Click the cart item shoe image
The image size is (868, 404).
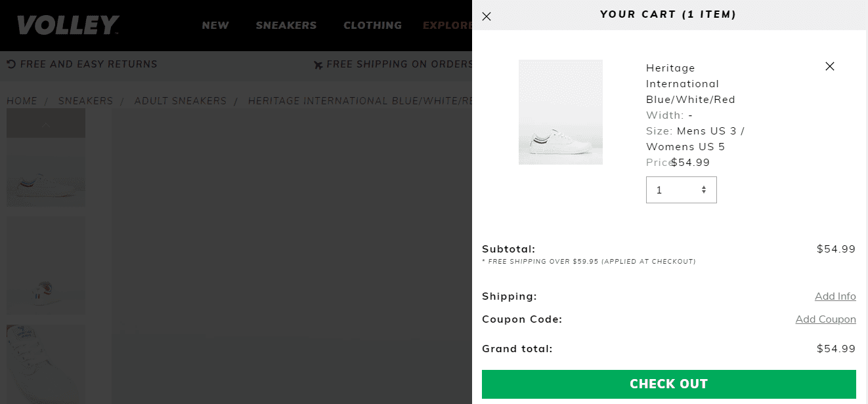(561, 112)
